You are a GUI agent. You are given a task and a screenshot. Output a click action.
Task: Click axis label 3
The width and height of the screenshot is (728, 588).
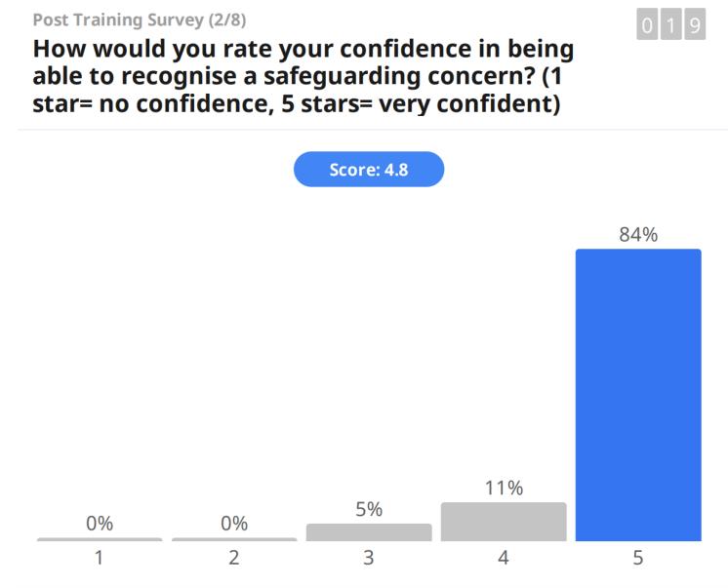pyautogui.click(x=369, y=561)
